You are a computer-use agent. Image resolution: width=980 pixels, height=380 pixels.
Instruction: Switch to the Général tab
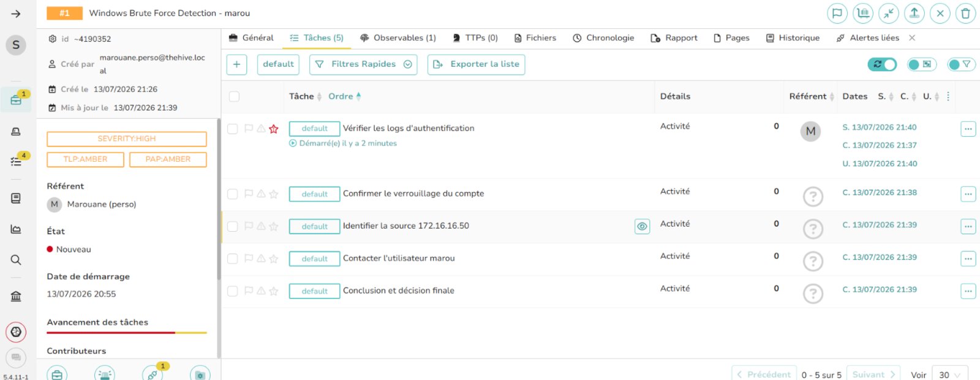(251, 38)
